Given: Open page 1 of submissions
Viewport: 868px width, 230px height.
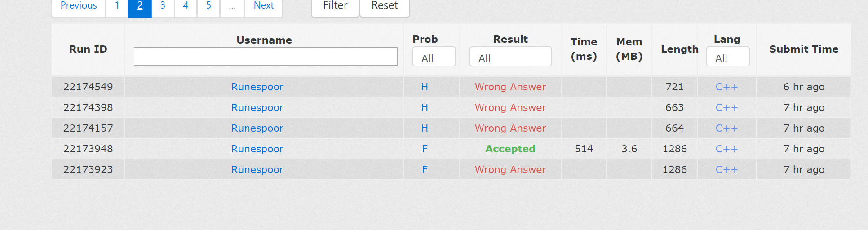Looking at the screenshot, I should pos(117,6).
